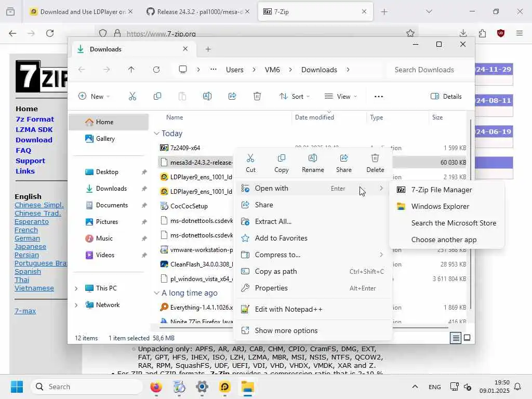Switch to details list view icon in status bar

456,338
